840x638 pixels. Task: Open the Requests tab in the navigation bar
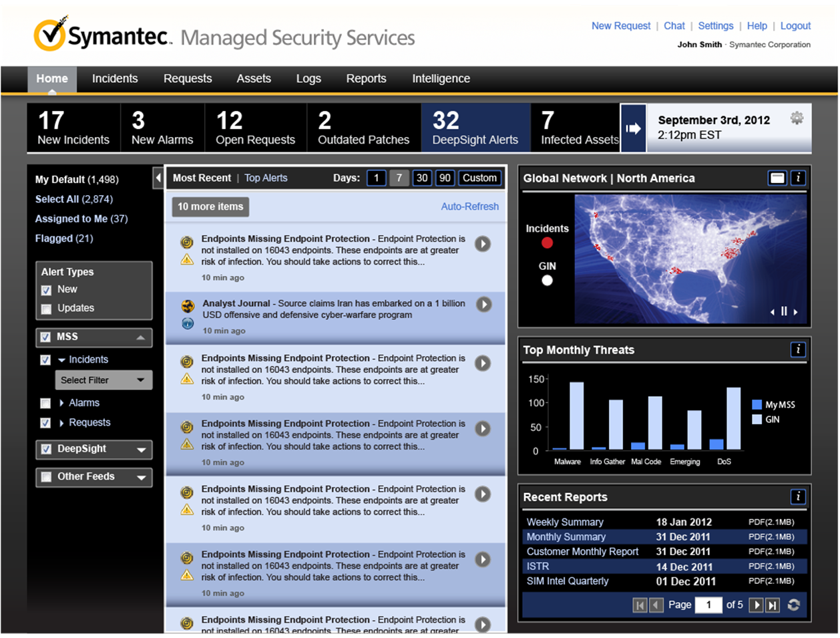click(x=188, y=79)
